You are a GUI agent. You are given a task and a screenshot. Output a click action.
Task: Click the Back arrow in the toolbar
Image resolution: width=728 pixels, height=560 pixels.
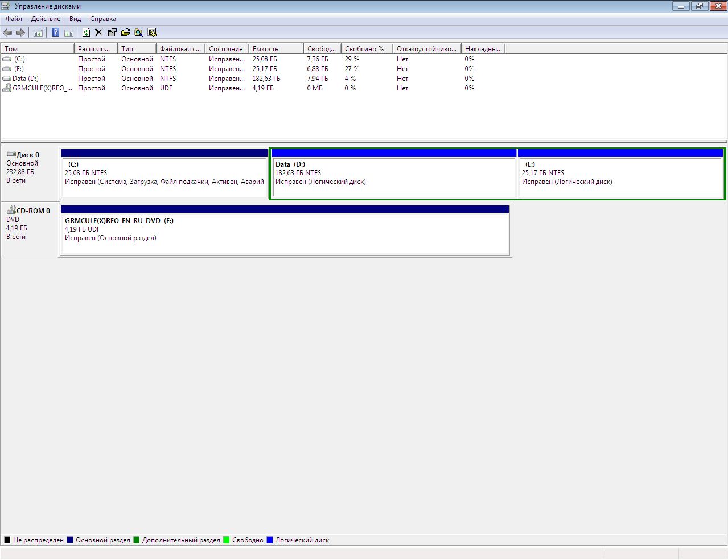[7, 33]
